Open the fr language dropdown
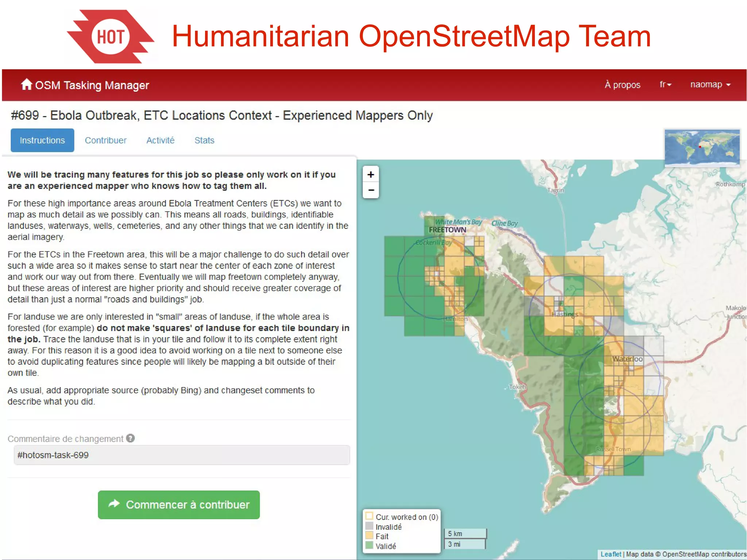This screenshot has height=560, width=747. click(665, 85)
